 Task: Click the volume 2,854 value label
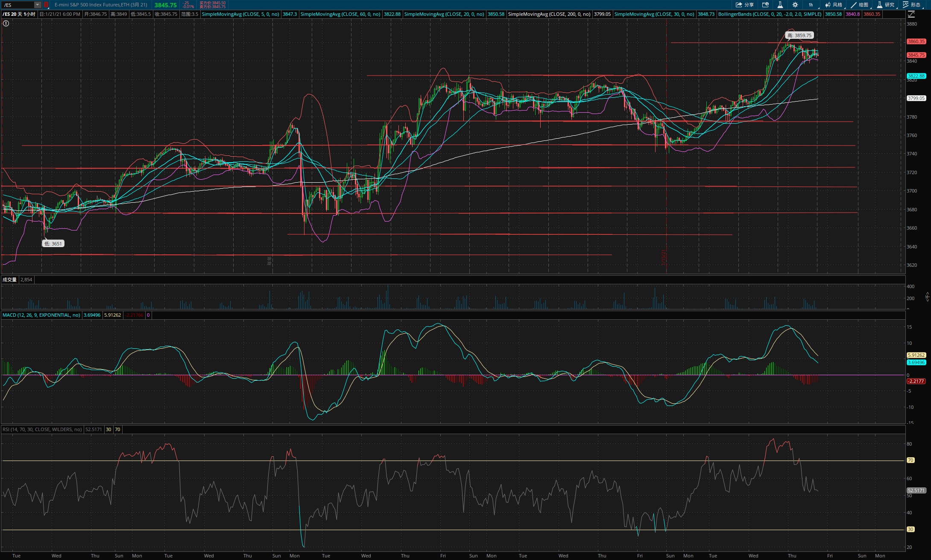pyautogui.click(x=26, y=280)
